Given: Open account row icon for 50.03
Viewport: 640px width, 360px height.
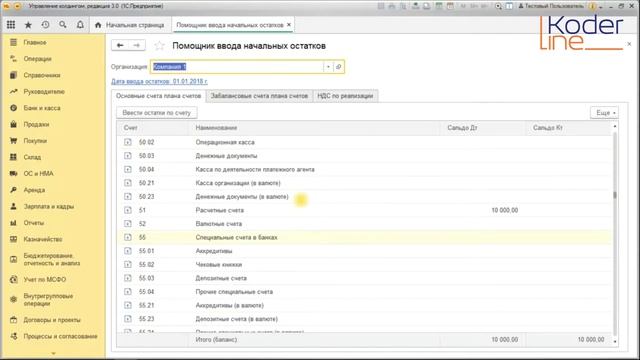Looking at the screenshot, I should pos(128,156).
